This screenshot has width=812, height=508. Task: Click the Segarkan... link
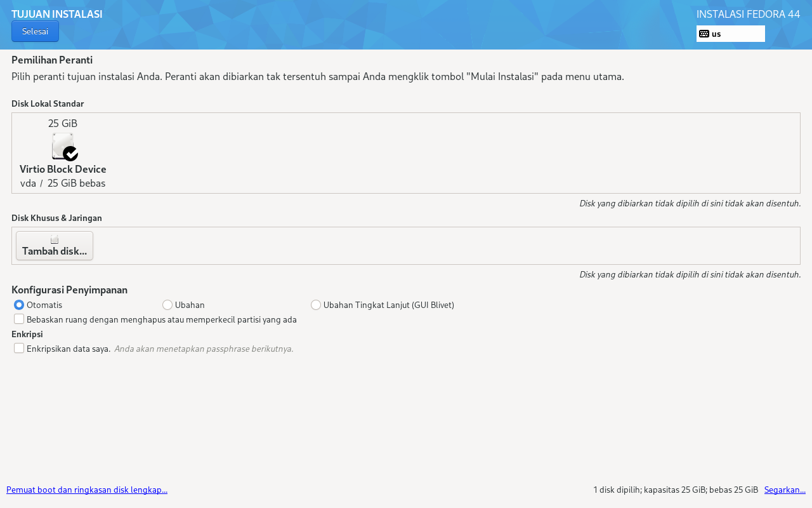click(785, 490)
